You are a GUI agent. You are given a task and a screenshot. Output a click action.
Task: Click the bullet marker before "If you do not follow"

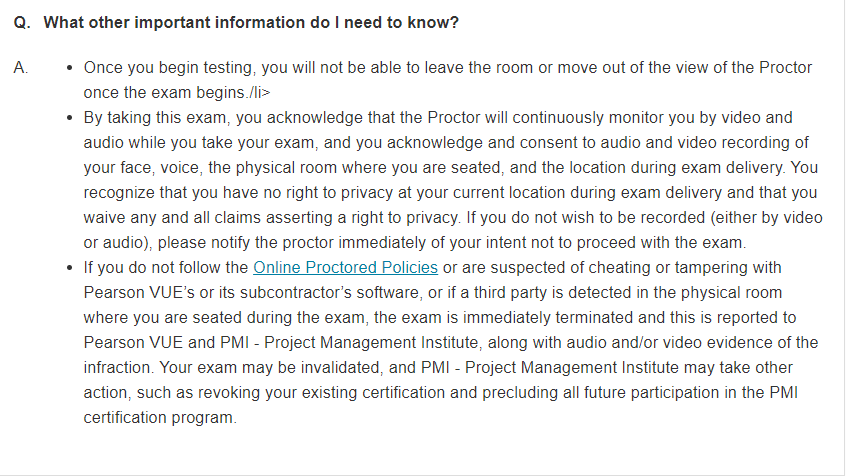coord(69,268)
